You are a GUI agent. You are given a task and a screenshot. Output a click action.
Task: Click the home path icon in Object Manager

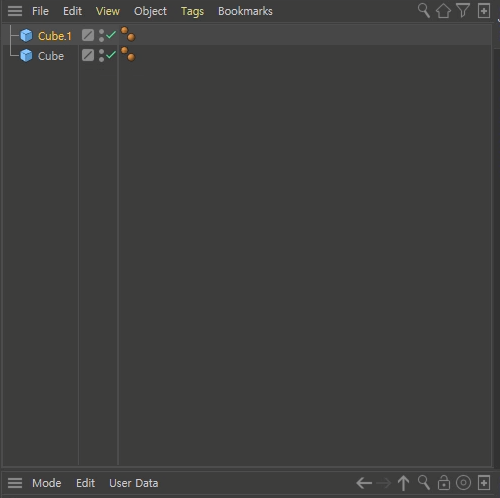coord(443,11)
